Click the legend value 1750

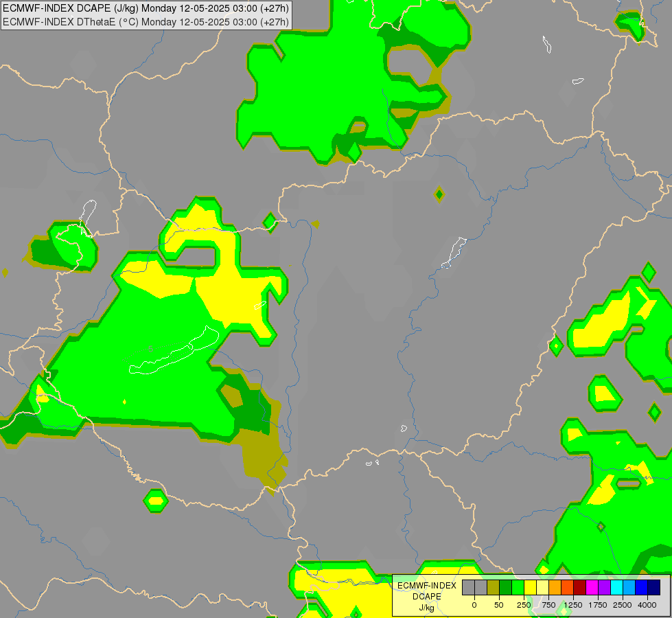point(598,605)
